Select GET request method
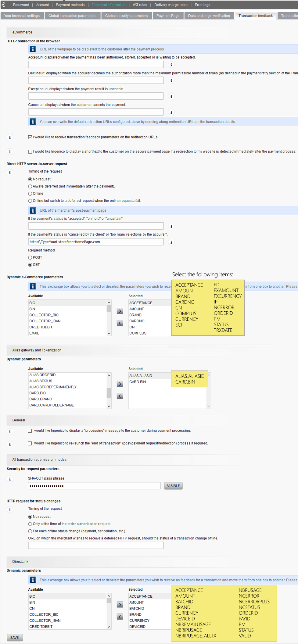This screenshot has height=644, width=298. [30, 265]
